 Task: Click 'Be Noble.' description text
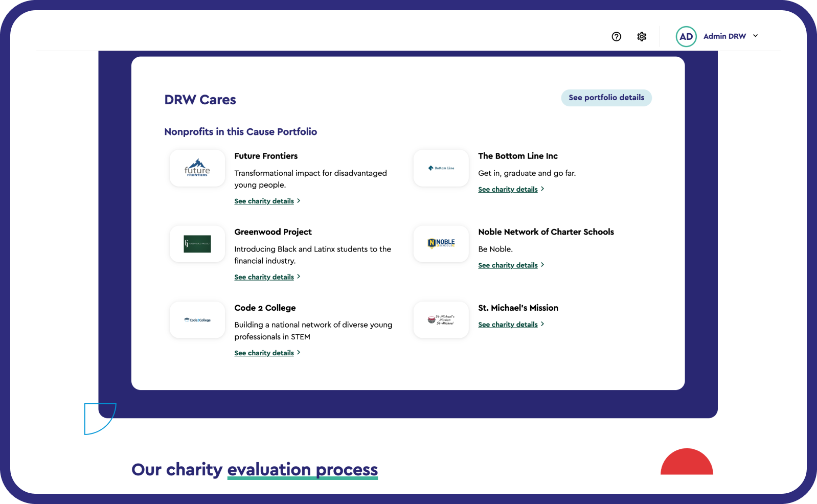point(495,249)
